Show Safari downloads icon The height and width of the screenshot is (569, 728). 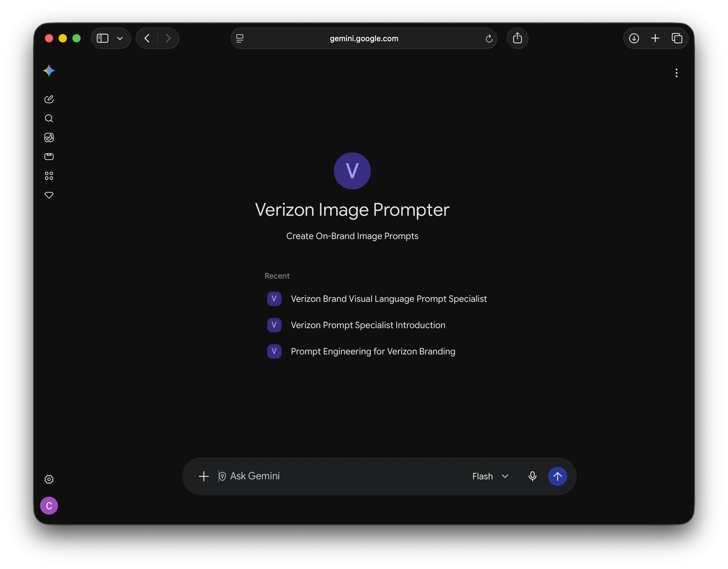634,38
